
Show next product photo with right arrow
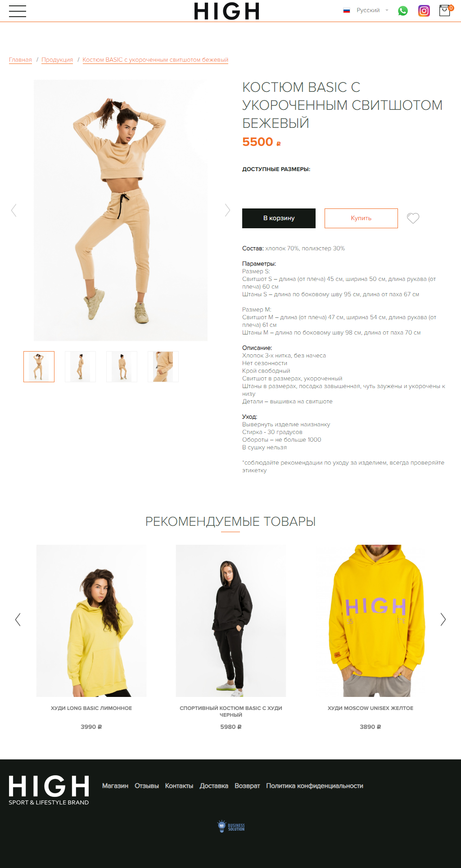(227, 210)
